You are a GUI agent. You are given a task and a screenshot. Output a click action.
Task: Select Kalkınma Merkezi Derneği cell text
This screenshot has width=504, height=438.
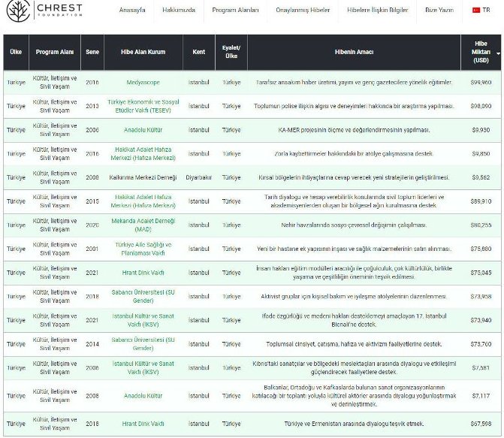point(143,177)
